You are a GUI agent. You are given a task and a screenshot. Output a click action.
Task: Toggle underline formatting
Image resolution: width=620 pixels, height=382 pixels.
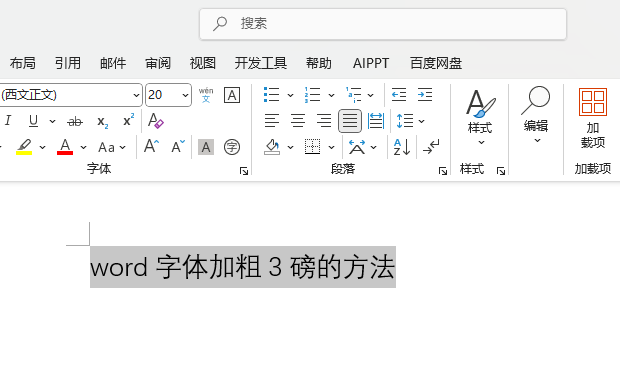(34, 121)
